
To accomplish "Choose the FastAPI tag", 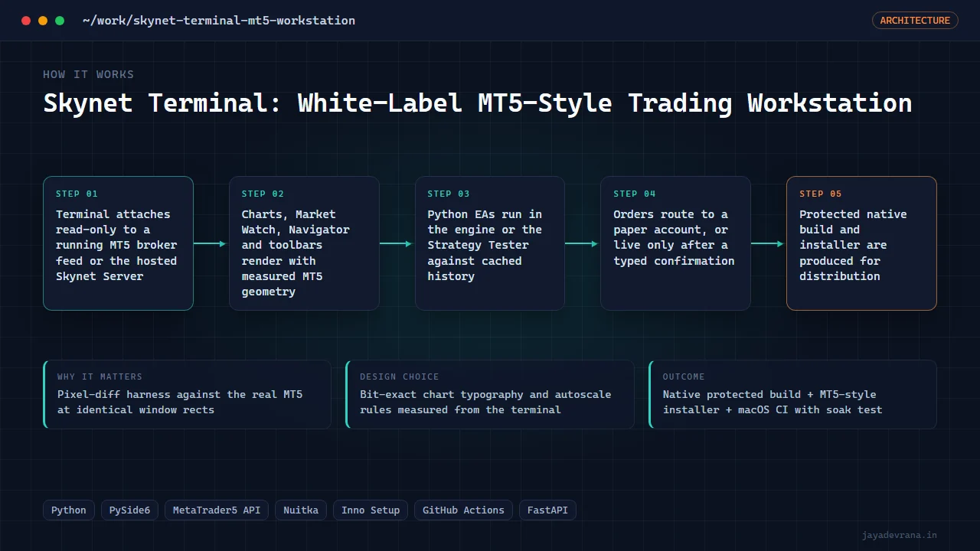I will pyautogui.click(x=547, y=510).
